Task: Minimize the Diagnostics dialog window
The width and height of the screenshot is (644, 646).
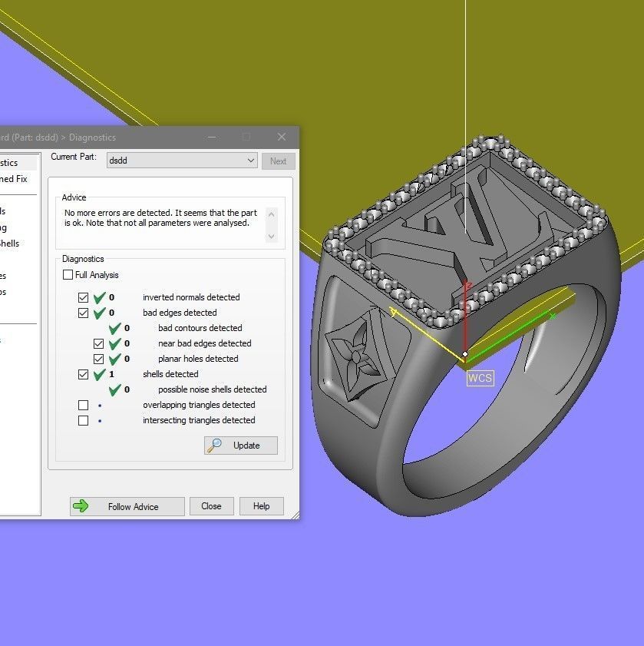Action: (x=212, y=137)
